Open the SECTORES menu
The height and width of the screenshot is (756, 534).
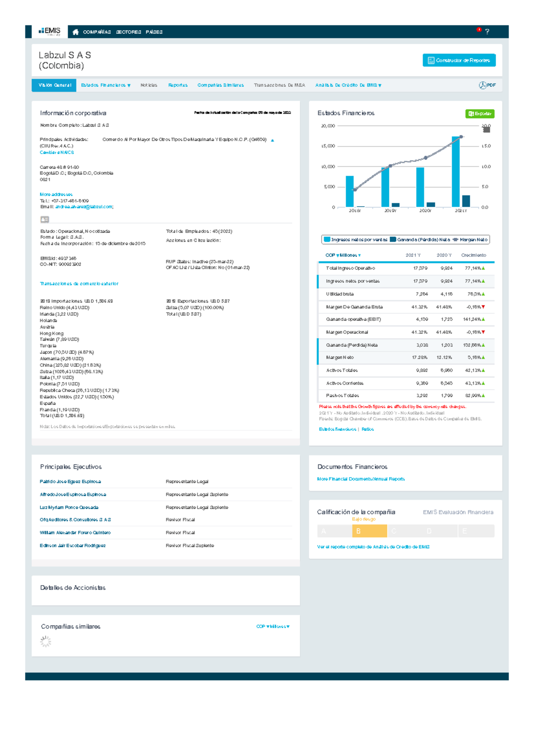point(129,32)
